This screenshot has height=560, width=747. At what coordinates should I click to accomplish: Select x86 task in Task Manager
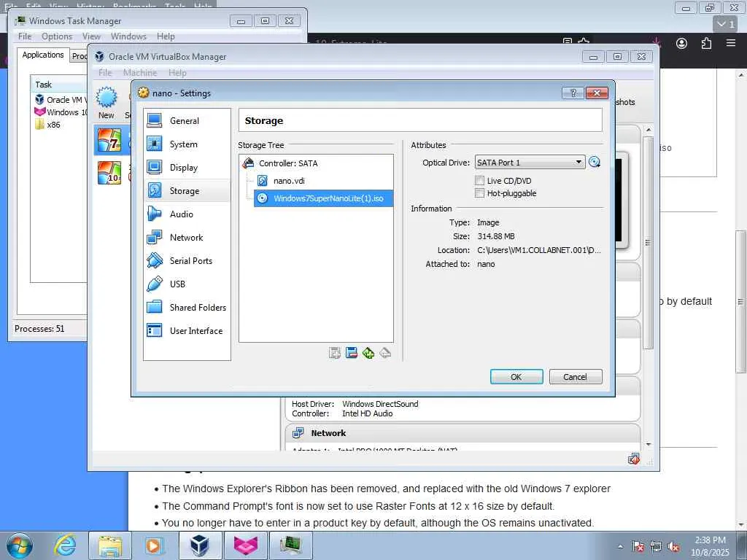(x=47, y=125)
